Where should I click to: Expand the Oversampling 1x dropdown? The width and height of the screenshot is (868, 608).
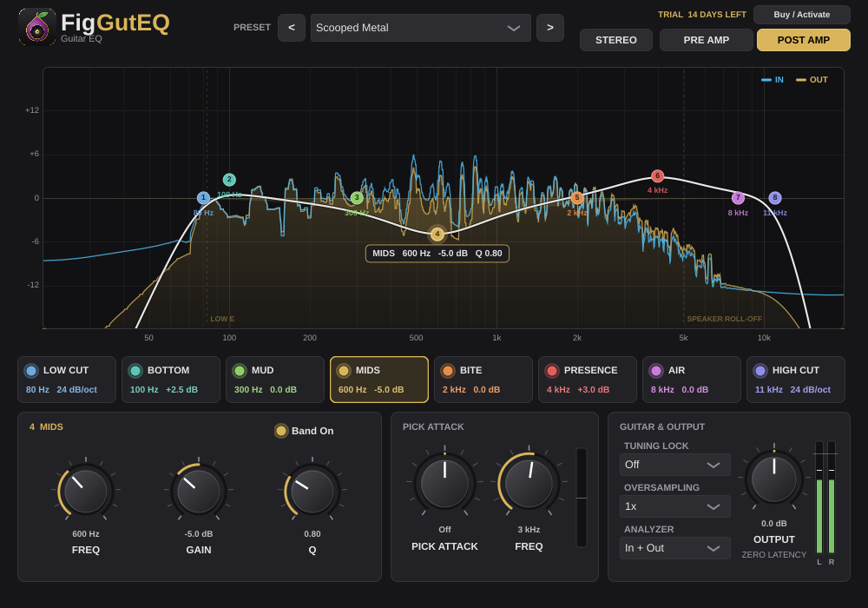(x=674, y=506)
